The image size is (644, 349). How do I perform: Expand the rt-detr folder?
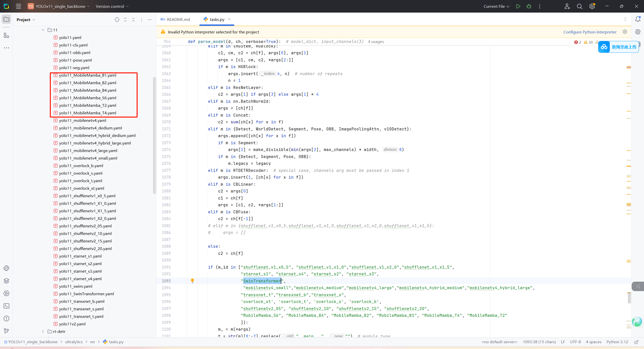coord(43,331)
